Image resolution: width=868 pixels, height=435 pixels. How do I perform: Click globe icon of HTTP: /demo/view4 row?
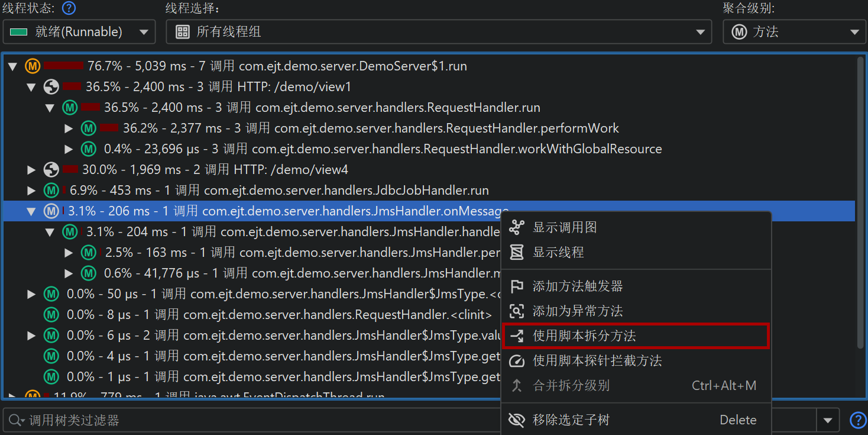pos(51,170)
